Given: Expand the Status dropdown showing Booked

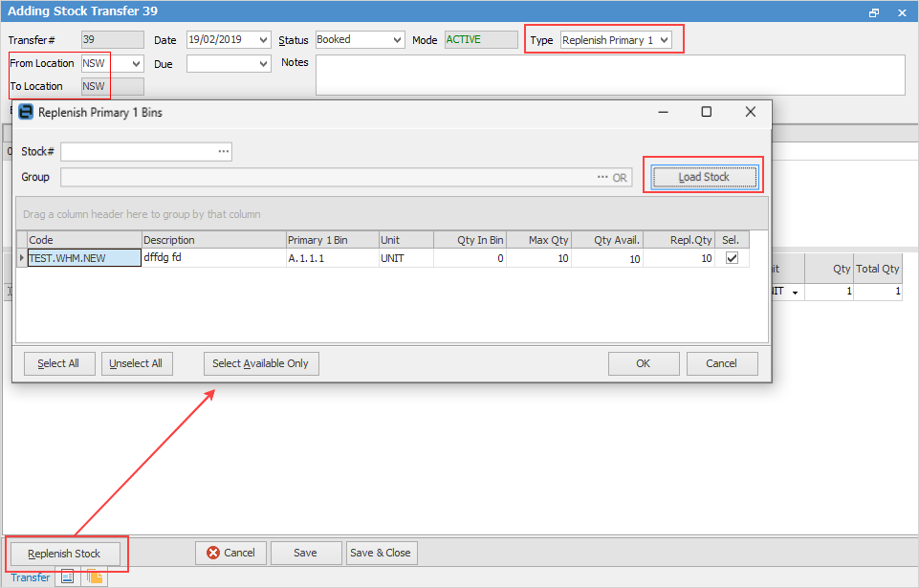Looking at the screenshot, I should click(397, 40).
